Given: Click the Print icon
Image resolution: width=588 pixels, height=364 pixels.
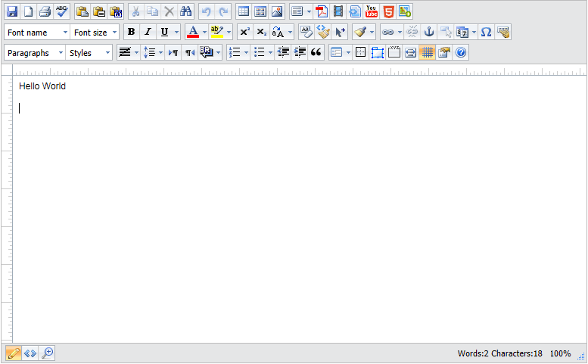Looking at the screenshot, I should tap(45, 11).
